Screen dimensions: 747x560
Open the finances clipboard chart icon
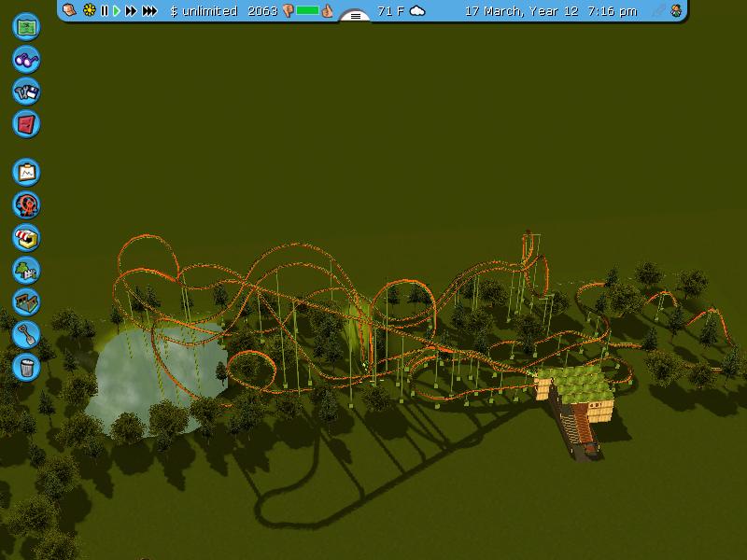(x=26, y=173)
